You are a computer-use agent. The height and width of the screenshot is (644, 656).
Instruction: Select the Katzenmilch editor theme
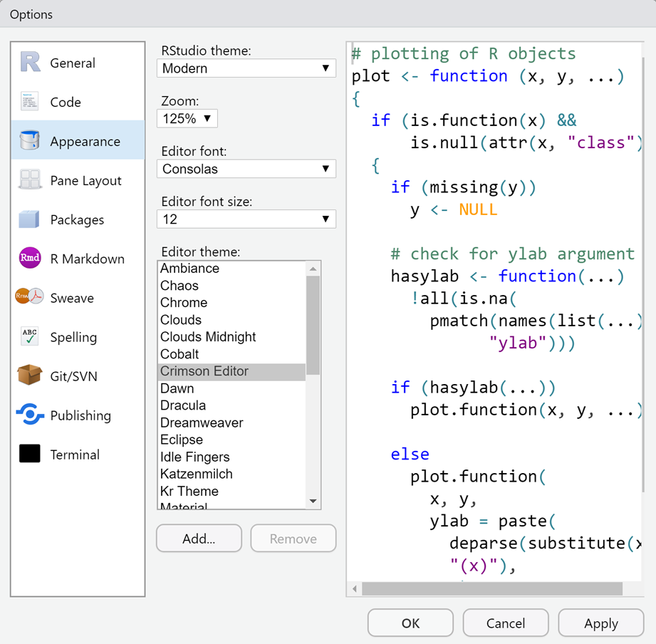coord(231,474)
